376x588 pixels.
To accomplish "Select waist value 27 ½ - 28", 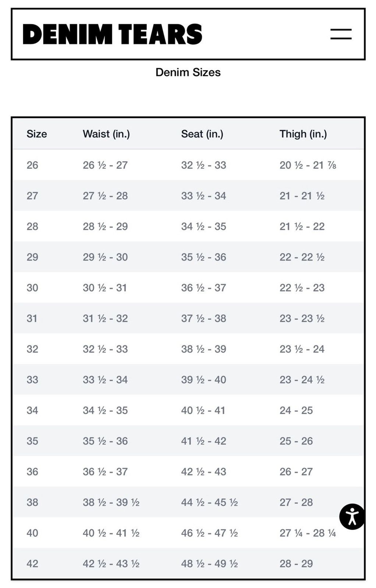I will click(x=105, y=196).
